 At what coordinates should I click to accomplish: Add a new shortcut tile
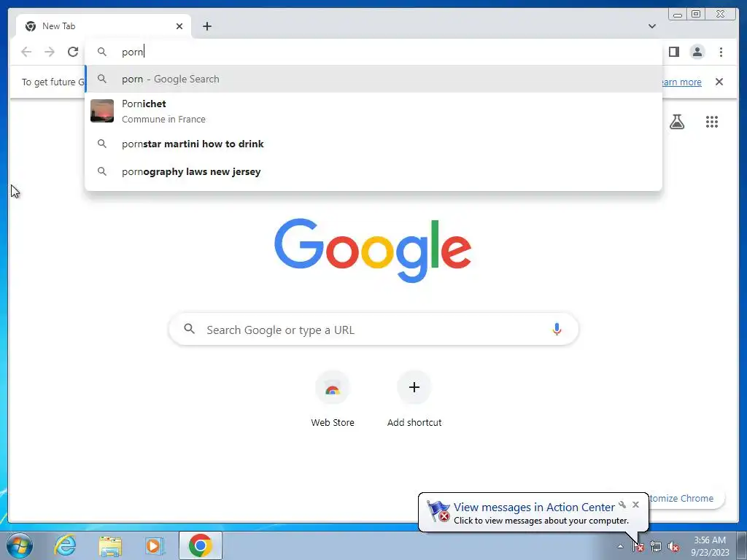pos(414,400)
